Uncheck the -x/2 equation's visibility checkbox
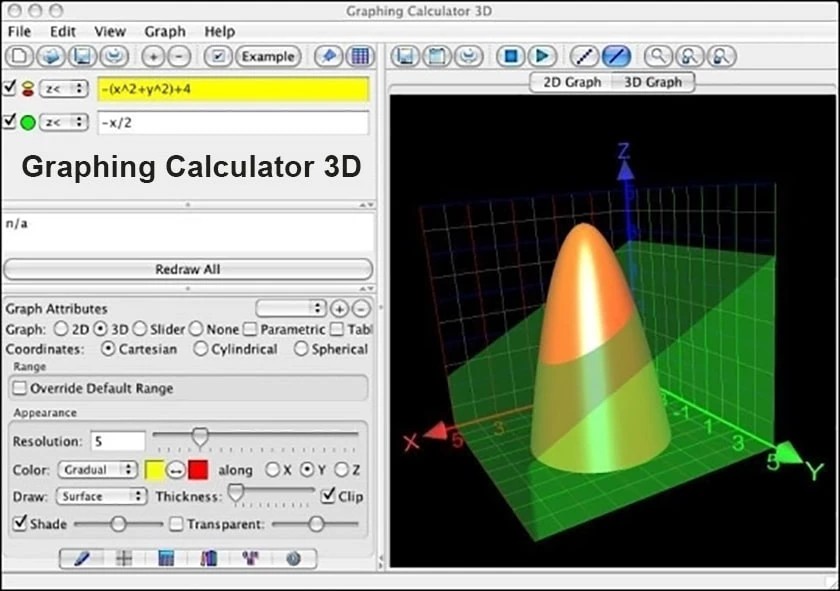The image size is (840, 591). click(x=10, y=121)
